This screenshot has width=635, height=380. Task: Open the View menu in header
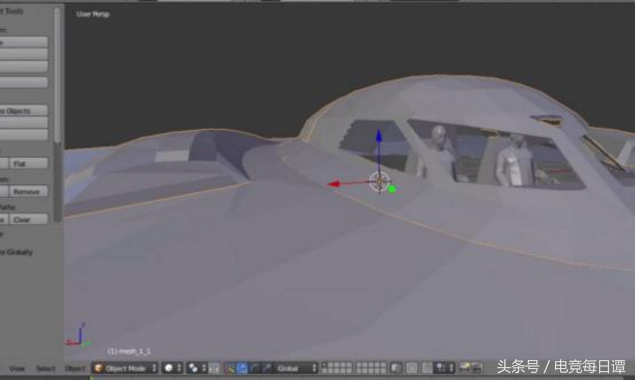pos(17,368)
